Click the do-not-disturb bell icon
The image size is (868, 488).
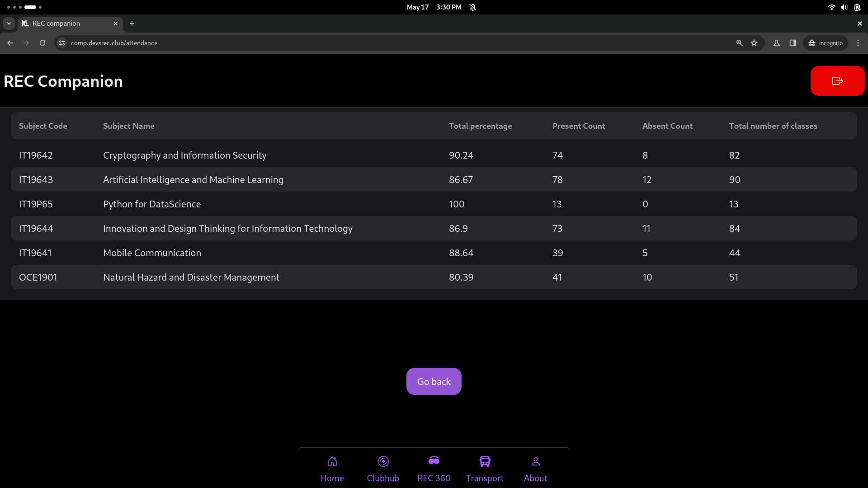473,7
